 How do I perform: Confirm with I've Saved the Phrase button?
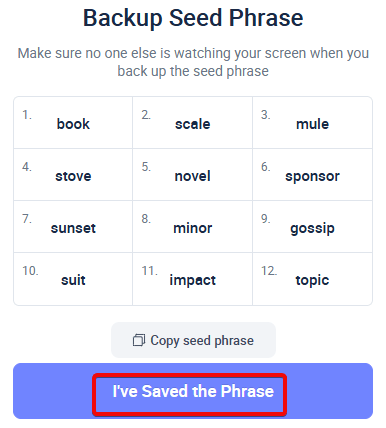click(193, 391)
